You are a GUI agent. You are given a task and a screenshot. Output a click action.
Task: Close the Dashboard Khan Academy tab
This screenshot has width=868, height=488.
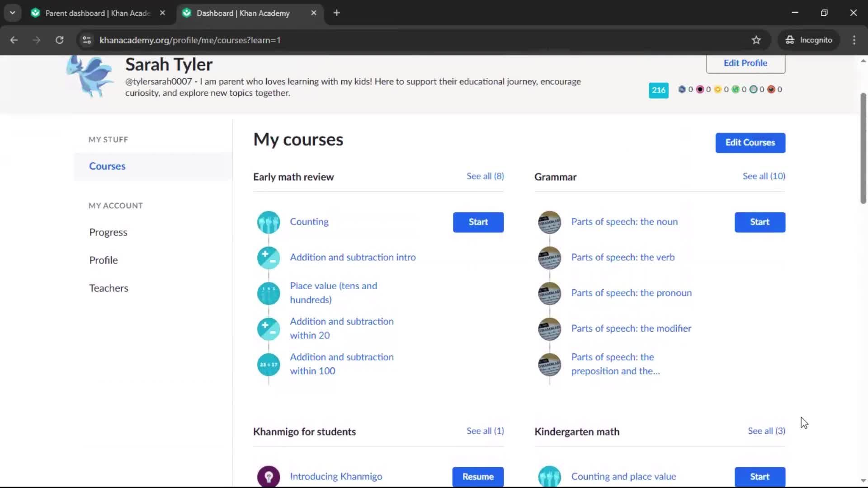pyautogui.click(x=314, y=13)
